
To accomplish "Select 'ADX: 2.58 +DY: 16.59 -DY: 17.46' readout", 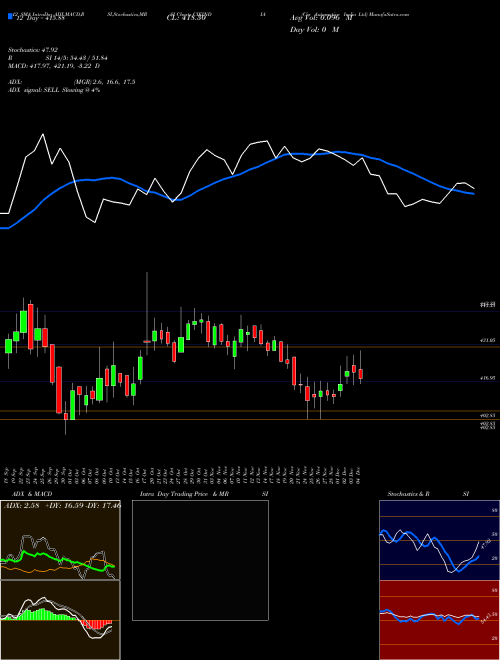I will click(x=62, y=505).
